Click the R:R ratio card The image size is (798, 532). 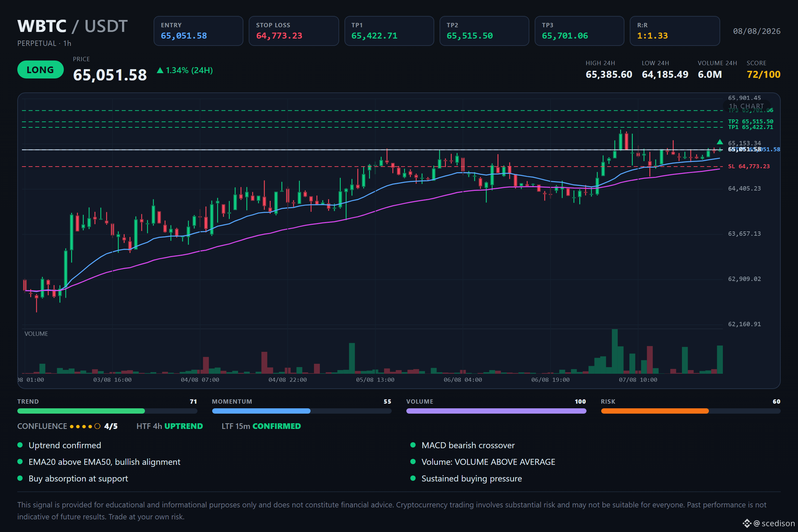pyautogui.click(x=675, y=31)
